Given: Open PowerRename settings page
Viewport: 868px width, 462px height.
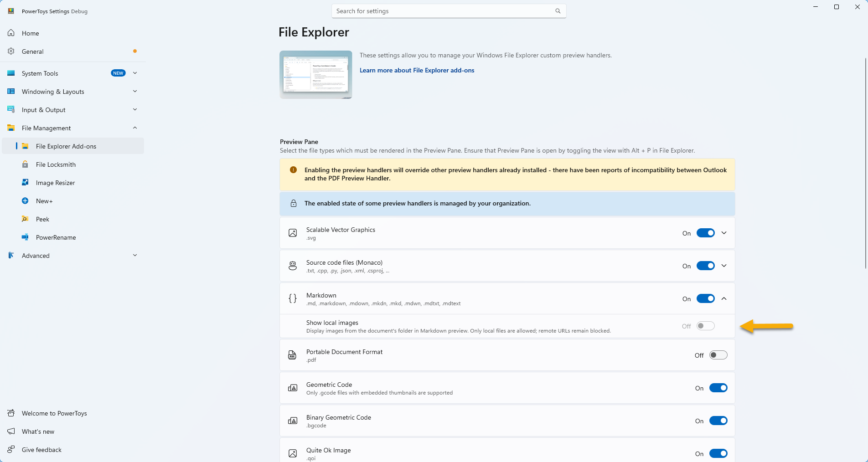Looking at the screenshot, I should point(73,237).
